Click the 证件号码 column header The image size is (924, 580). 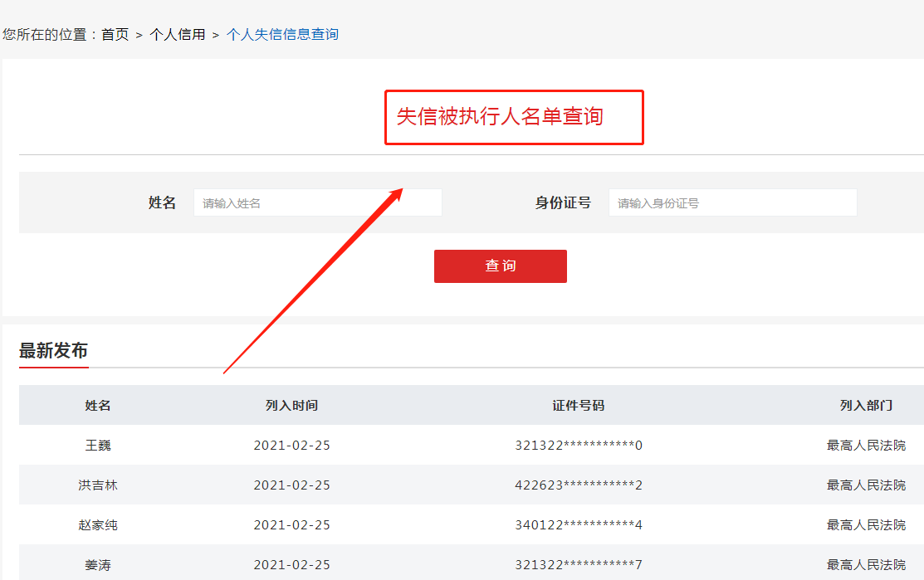click(x=578, y=405)
